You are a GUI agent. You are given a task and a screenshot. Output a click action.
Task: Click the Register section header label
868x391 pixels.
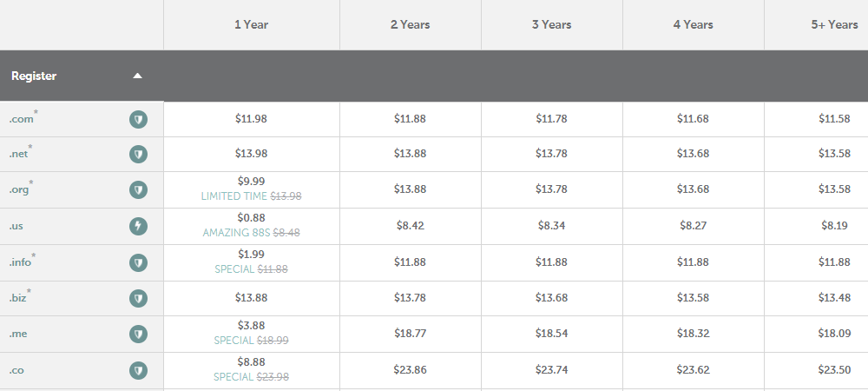(34, 76)
